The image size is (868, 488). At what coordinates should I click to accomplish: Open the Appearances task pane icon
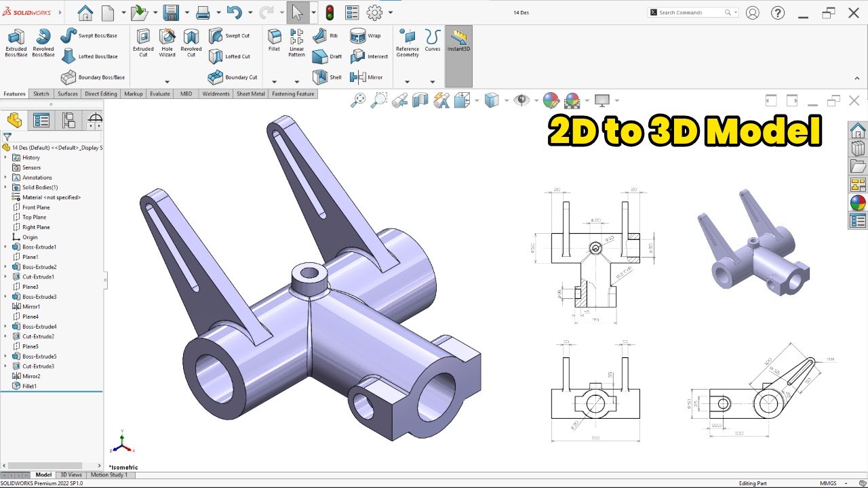(858, 203)
